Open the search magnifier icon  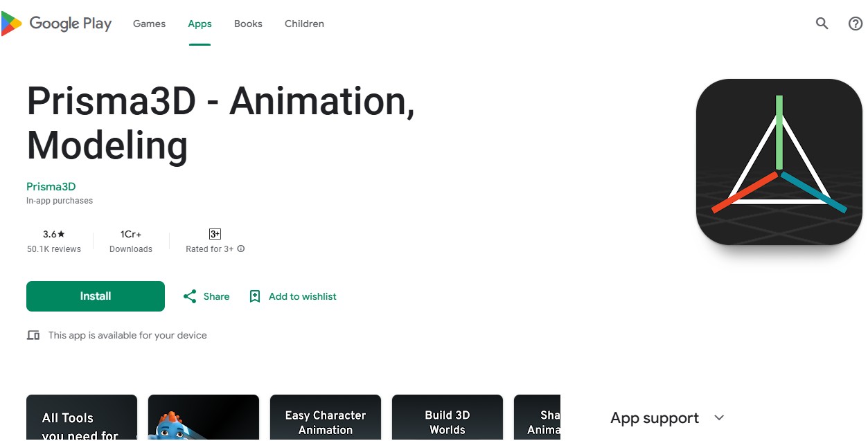click(x=822, y=24)
